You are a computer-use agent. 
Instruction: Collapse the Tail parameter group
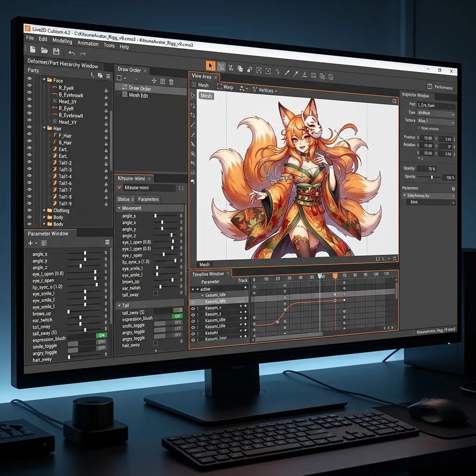tap(119, 305)
